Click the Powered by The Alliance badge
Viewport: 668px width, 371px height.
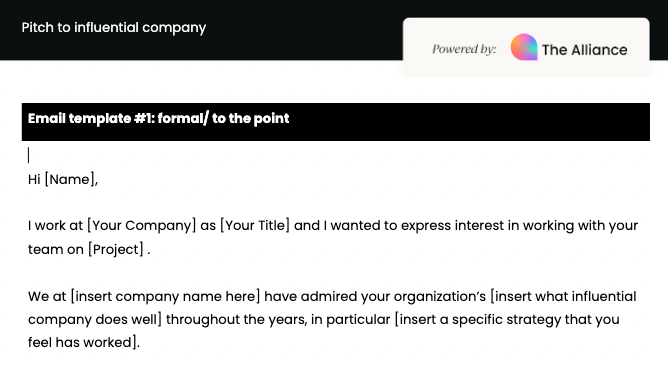tap(526, 47)
